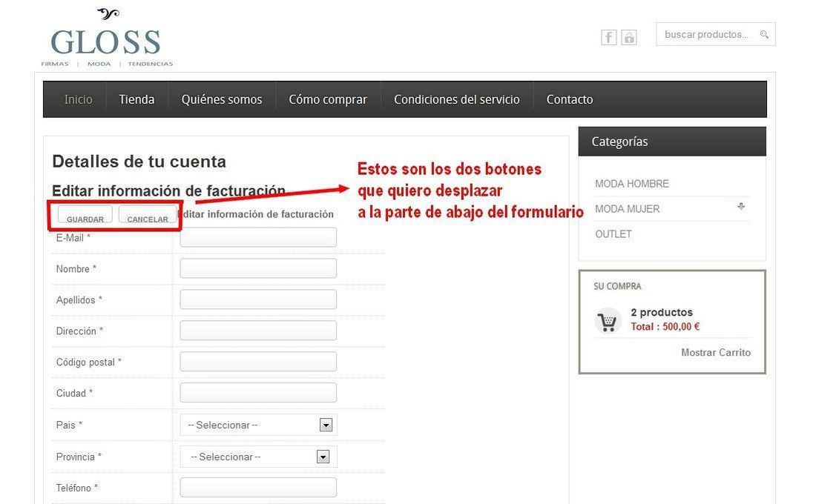Select OUTLET category
The image size is (816, 504).
pyautogui.click(x=613, y=234)
